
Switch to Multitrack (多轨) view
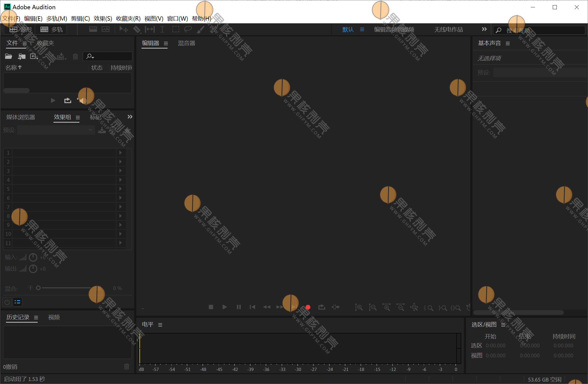(x=52, y=29)
